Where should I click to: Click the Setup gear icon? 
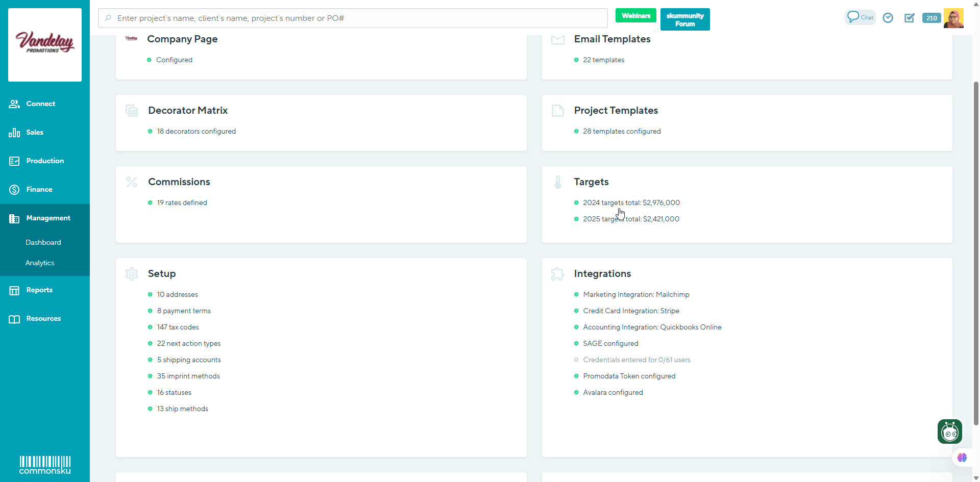(x=132, y=274)
